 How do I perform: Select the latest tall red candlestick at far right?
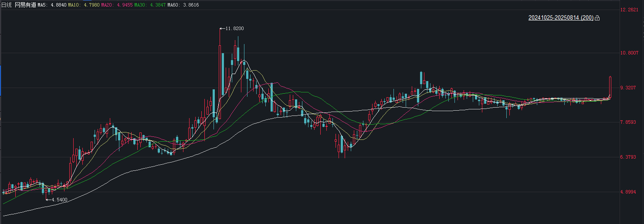click(610, 87)
